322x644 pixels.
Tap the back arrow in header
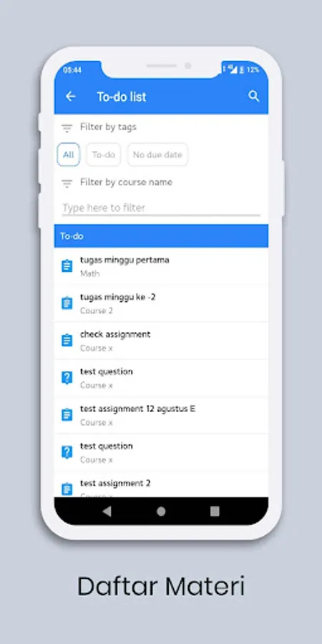pyautogui.click(x=71, y=97)
